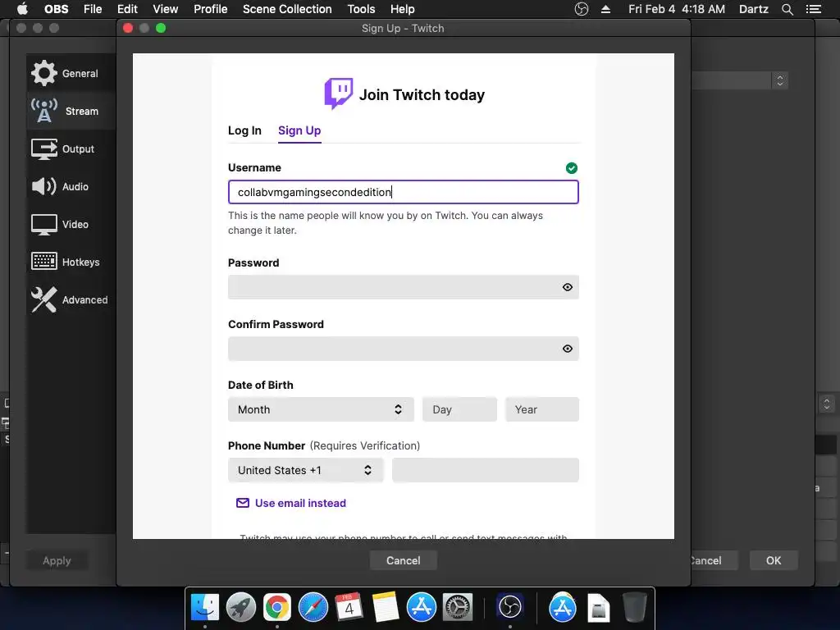Click Use email instead link
Viewport: 840px width, 630px height.
pyautogui.click(x=300, y=503)
